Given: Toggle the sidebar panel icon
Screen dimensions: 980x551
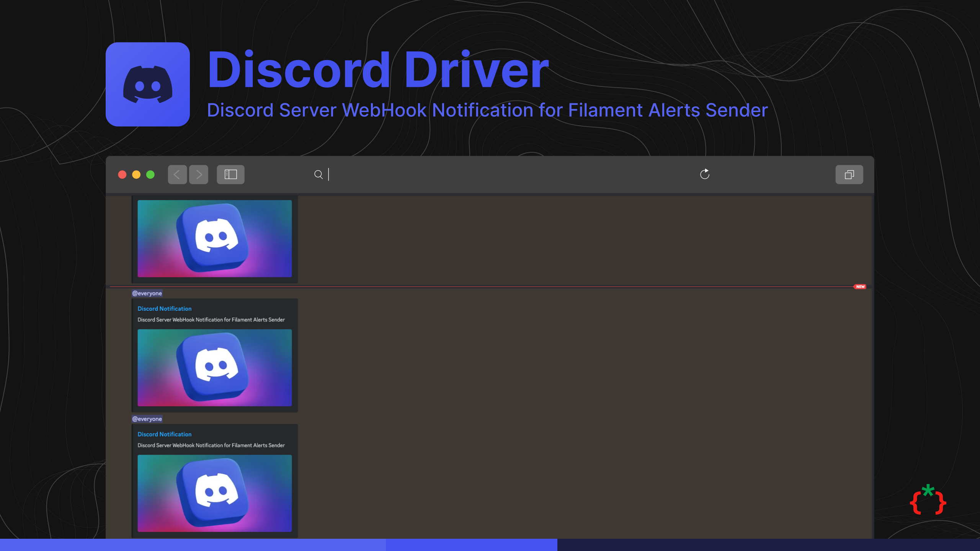Looking at the screenshot, I should (x=230, y=174).
